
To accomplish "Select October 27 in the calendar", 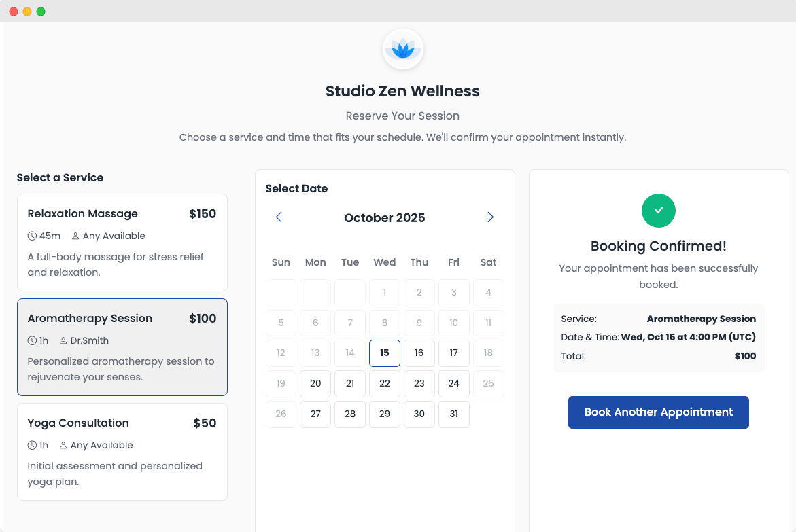I will [x=315, y=414].
